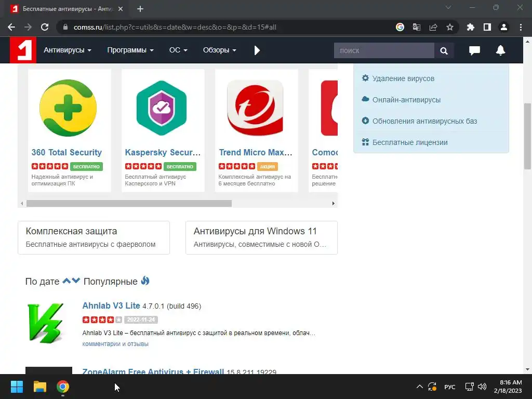
Task: Sort by date descending with down chevron
Action: point(76,281)
